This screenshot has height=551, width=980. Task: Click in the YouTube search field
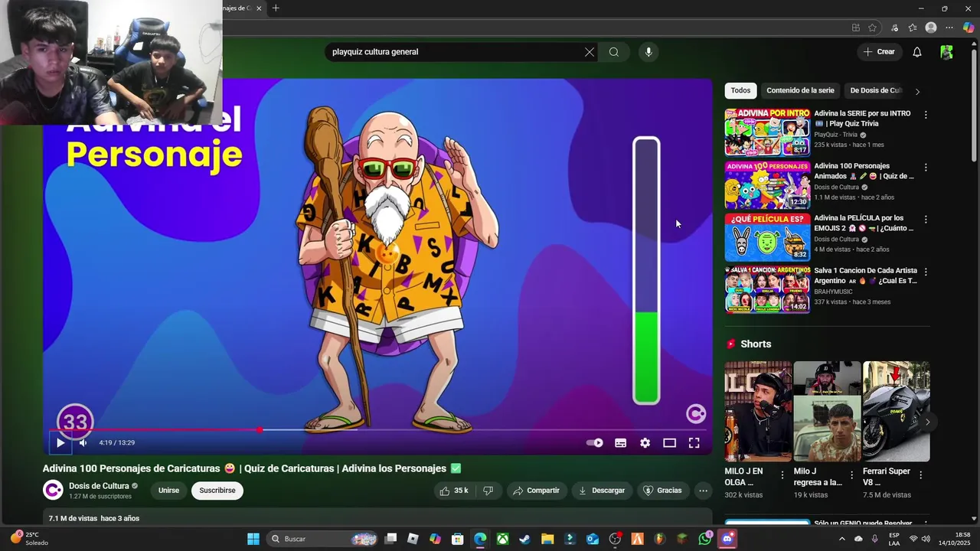(456, 52)
